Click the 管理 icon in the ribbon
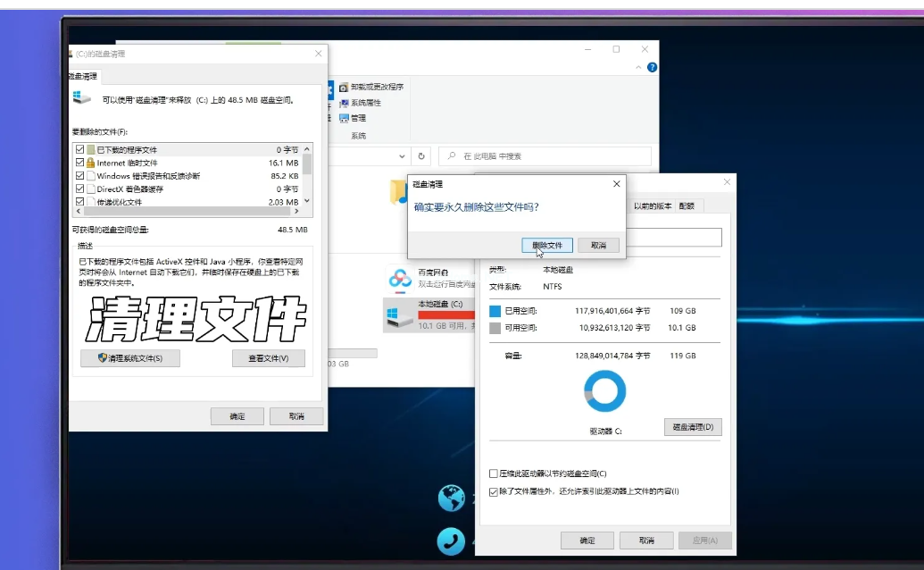Screen dimensions: 924x570 click(x=343, y=118)
